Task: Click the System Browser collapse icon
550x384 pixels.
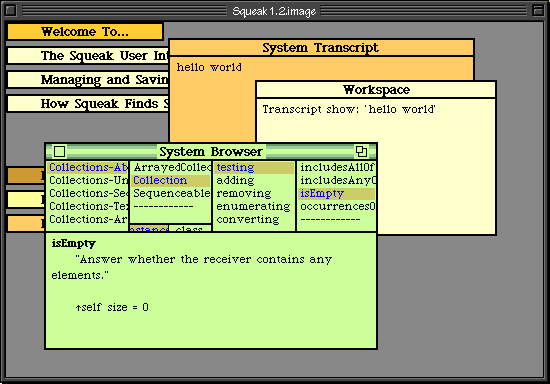Action: pos(361,151)
